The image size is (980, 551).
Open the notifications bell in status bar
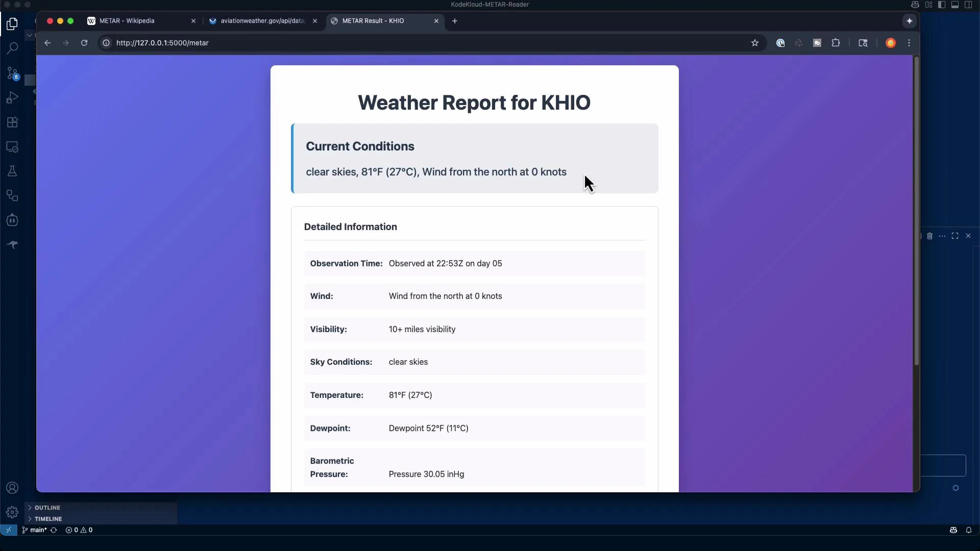click(x=969, y=530)
